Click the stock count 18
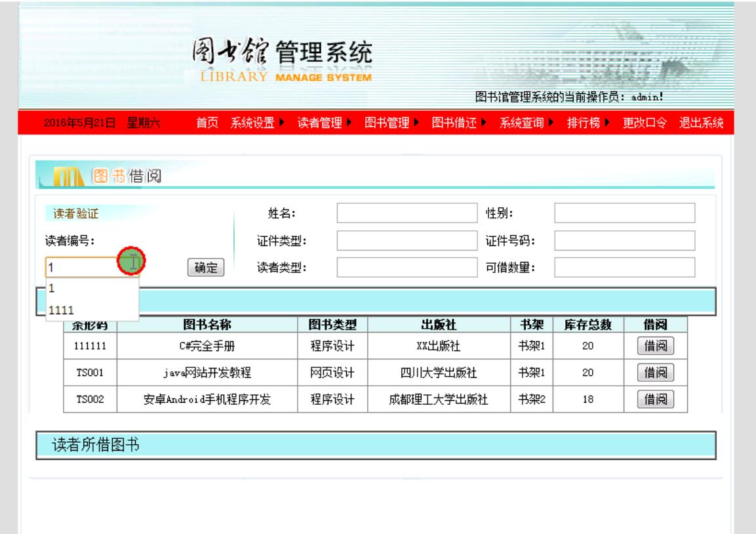This screenshot has height=534, width=756. (x=587, y=399)
